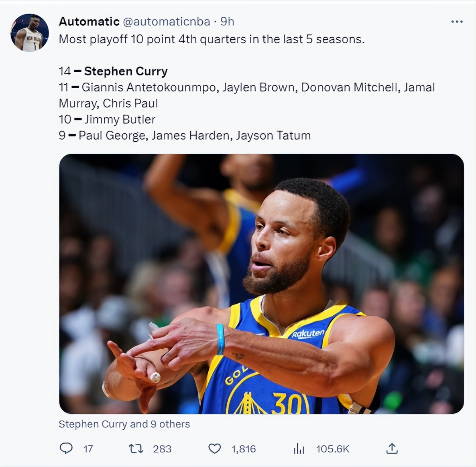476x467 pixels.
Task: Click the 105.6K views count
Action: [x=333, y=449]
